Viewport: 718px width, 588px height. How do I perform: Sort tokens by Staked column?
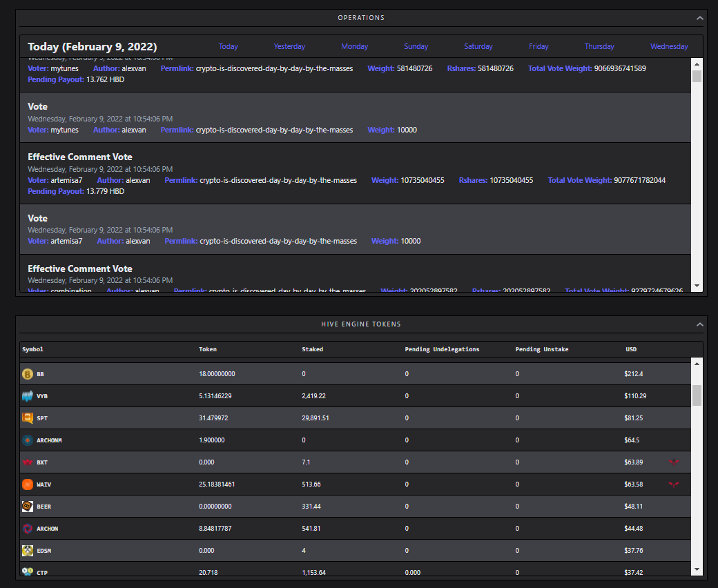312,349
